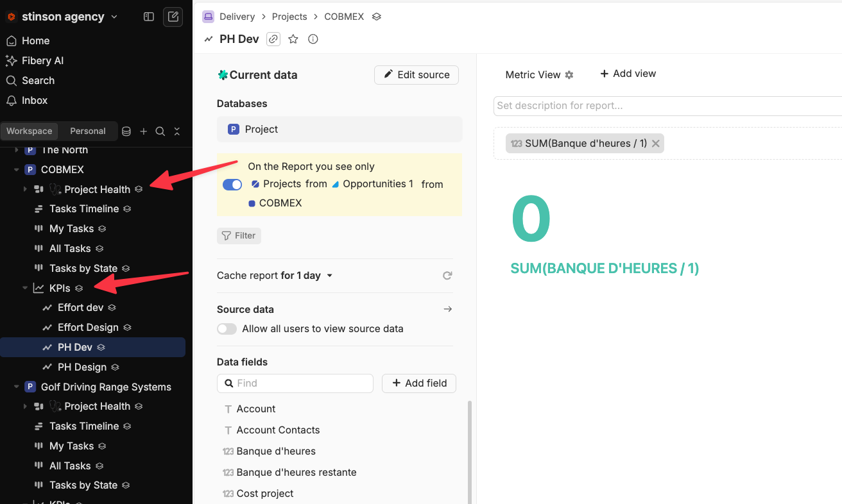Add new item with sidebar plus icon

[x=144, y=131]
